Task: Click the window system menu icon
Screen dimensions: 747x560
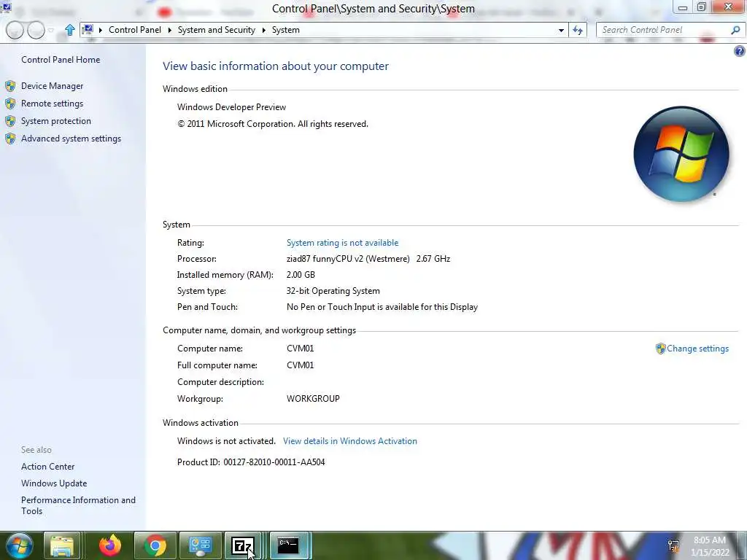Action: (x=6, y=6)
